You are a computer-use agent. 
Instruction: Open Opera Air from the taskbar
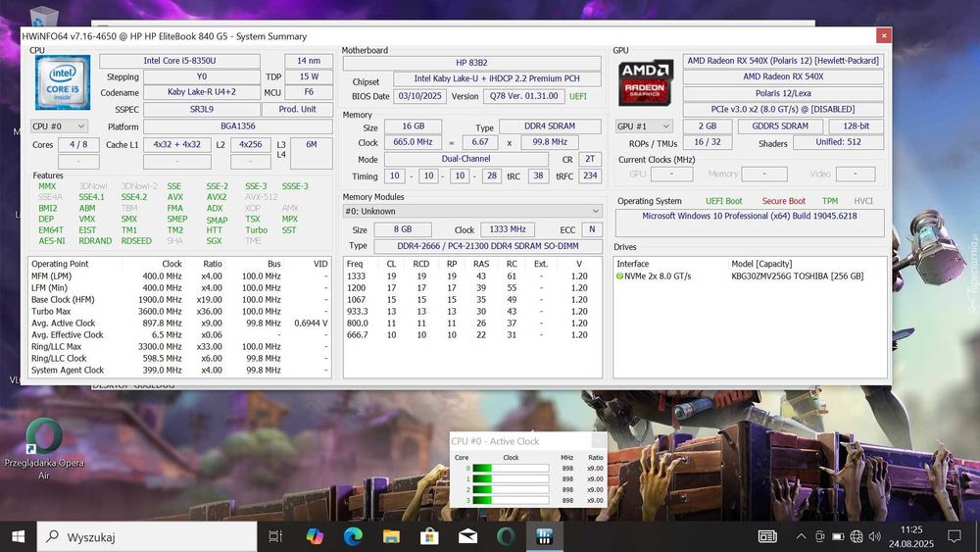tap(506, 536)
